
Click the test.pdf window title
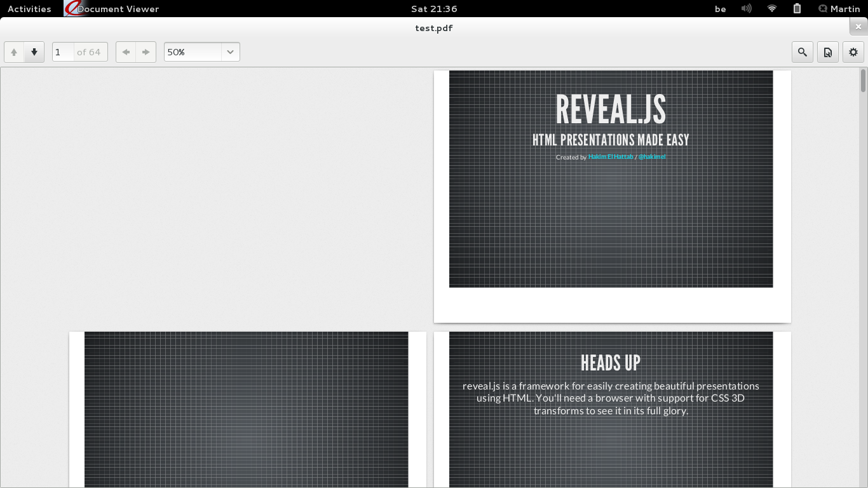point(434,28)
